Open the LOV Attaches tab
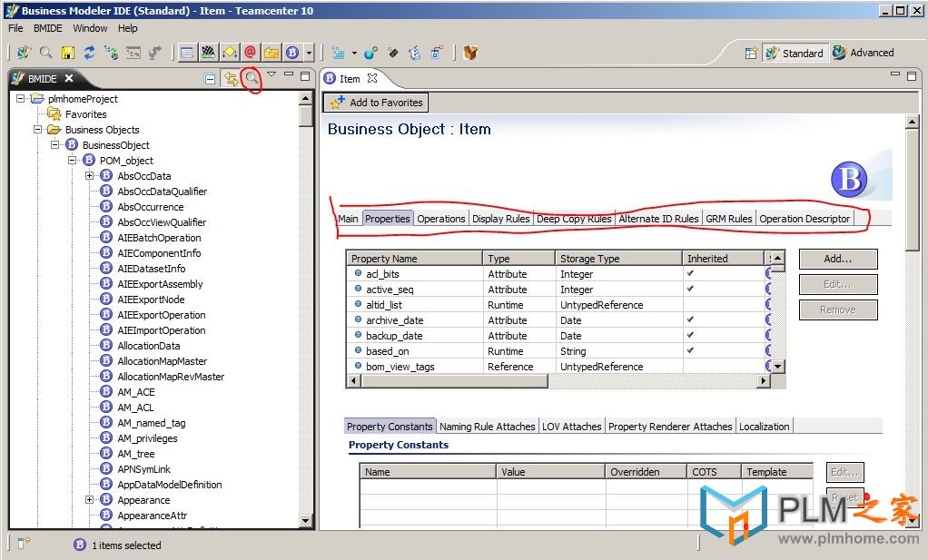The width and height of the screenshot is (928, 560). click(572, 427)
